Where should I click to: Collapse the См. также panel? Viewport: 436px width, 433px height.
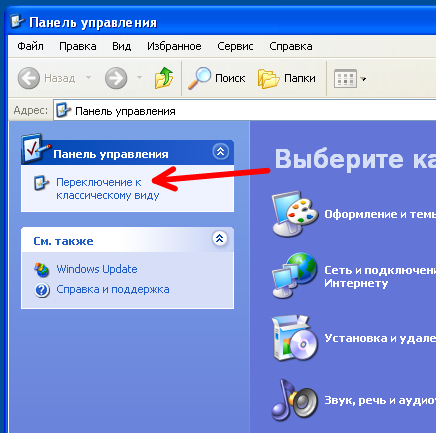point(220,238)
